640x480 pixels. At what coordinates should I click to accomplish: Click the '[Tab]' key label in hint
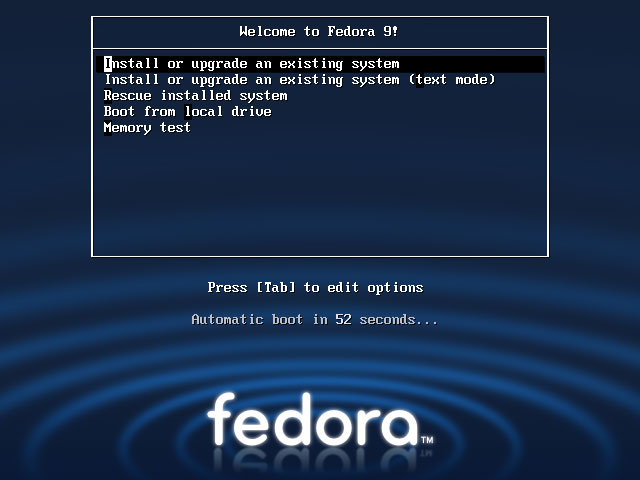(276, 288)
